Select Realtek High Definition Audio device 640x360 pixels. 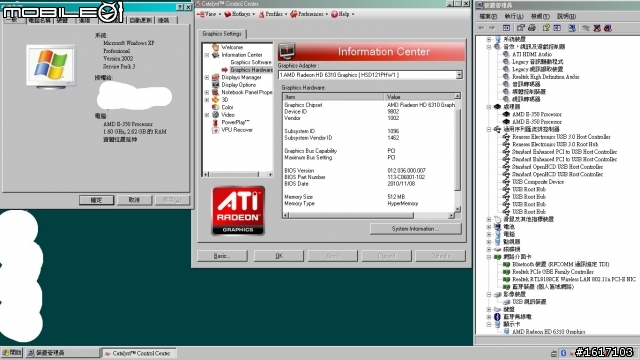click(546, 76)
